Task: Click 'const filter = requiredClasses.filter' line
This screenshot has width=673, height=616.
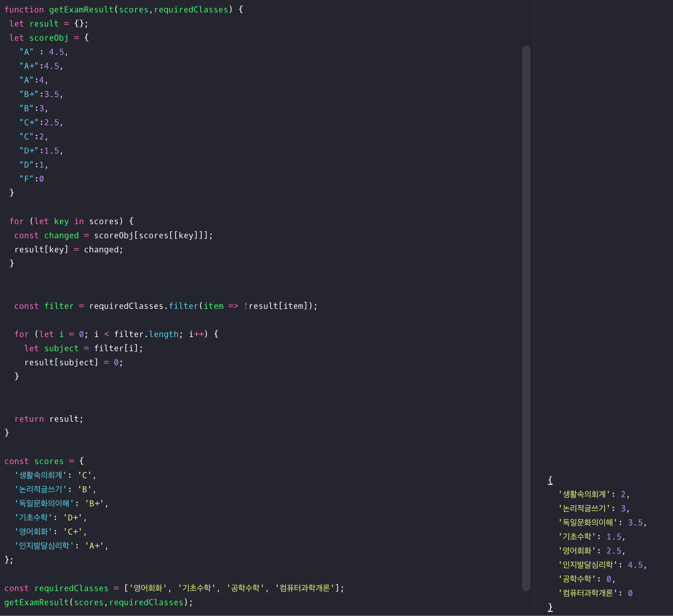Action: (166, 306)
